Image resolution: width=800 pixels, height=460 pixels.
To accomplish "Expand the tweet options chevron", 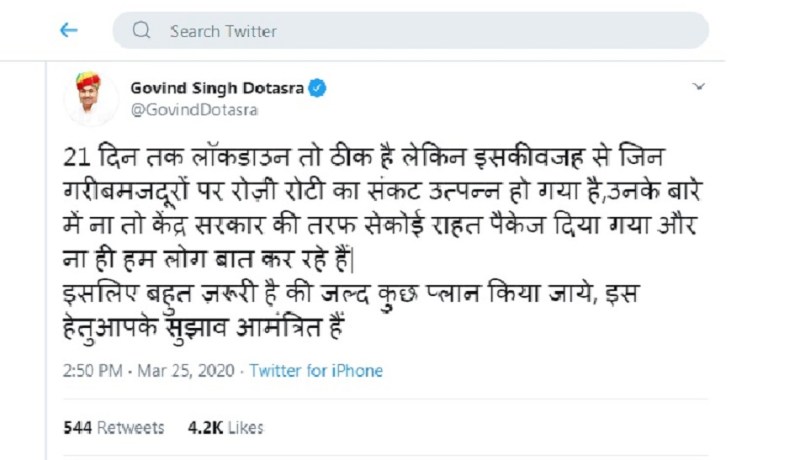I will point(699,88).
